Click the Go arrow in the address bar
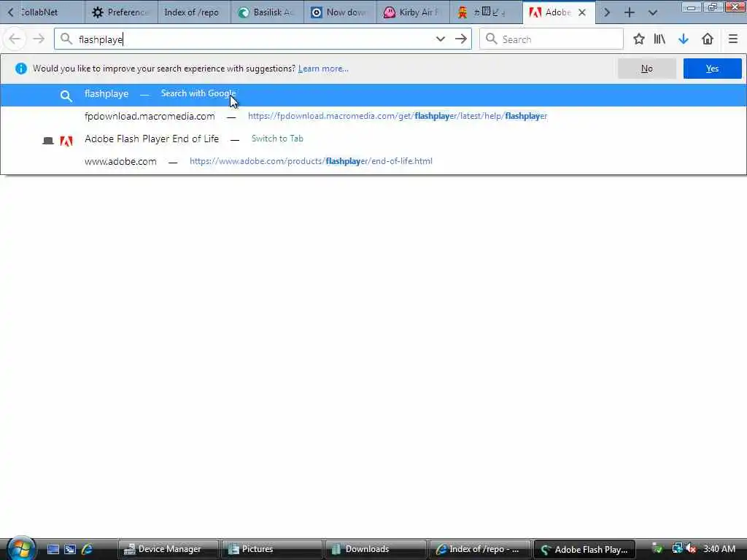The width and height of the screenshot is (747, 560). (461, 39)
